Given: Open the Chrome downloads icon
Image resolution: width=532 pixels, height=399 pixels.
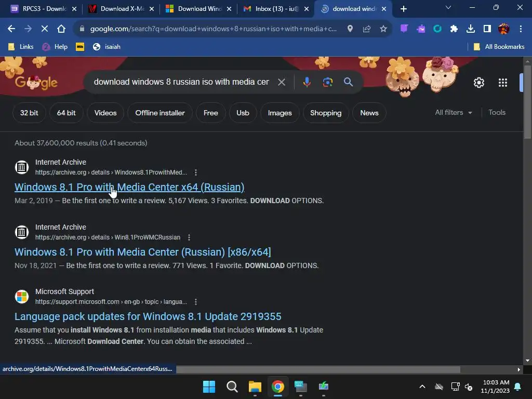Looking at the screenshot, I should click(x=470, y=29).
